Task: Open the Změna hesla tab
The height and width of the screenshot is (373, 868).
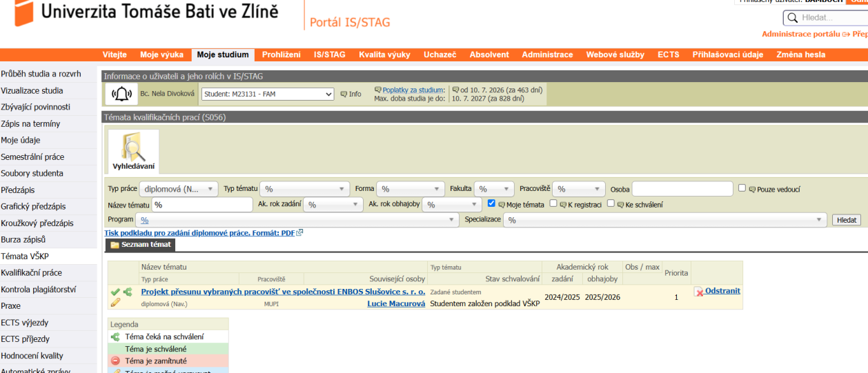Action: pyautogui.click(x=800, y=54)
